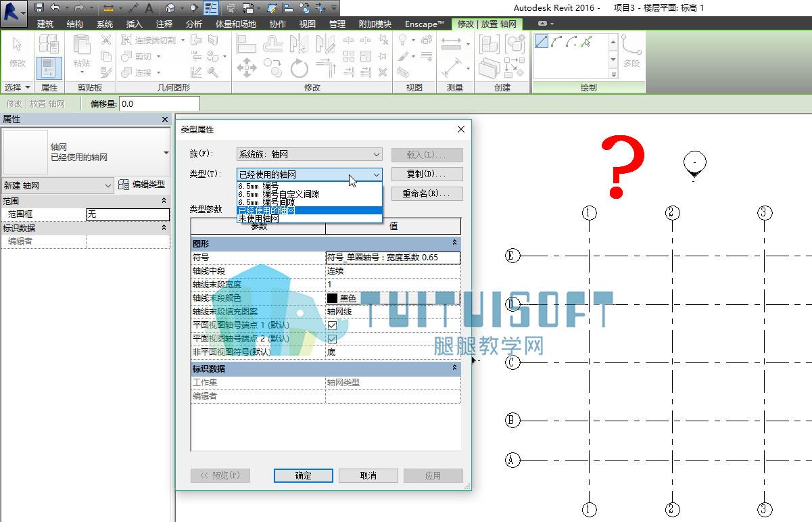Image resolution: width=812 pixels, height=522 pixels.
Task: Collapse the 标识数据 group in type parameters dialog
Action: point(455,369)
